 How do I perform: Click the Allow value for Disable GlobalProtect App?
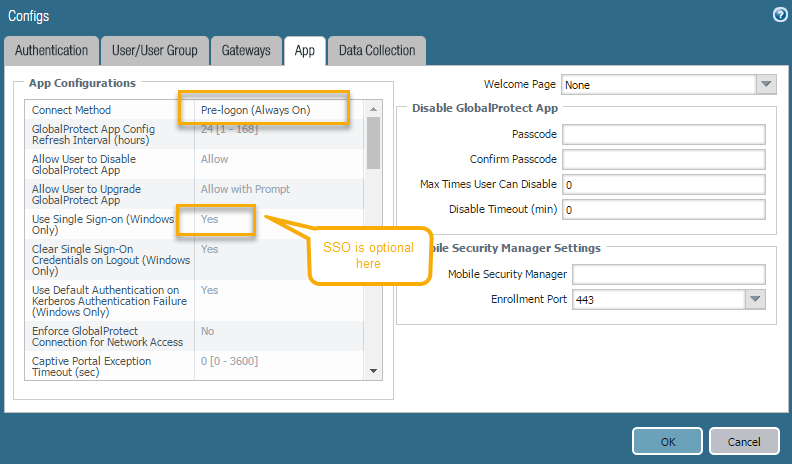click(214, 159)
